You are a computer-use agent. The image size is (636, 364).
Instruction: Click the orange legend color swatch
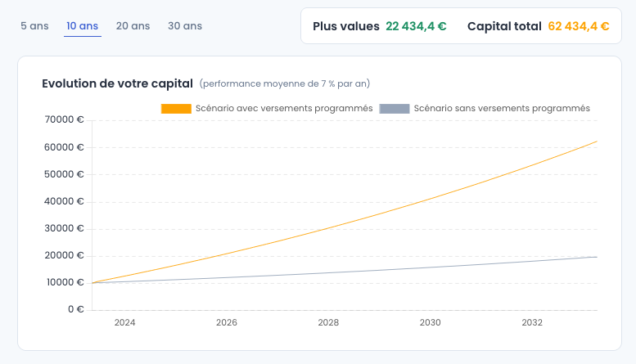tap(176, 109)
